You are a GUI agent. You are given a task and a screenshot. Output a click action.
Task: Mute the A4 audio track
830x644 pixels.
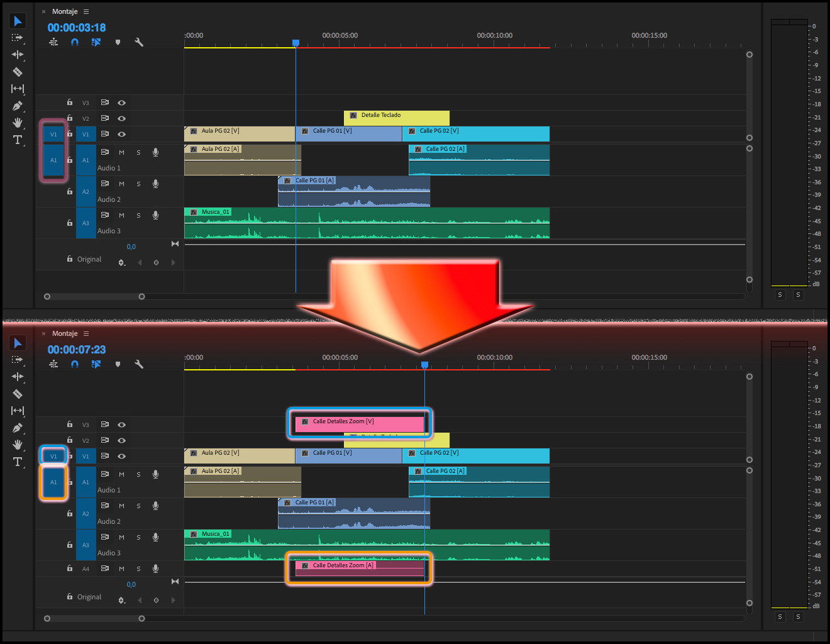(122, 569)
